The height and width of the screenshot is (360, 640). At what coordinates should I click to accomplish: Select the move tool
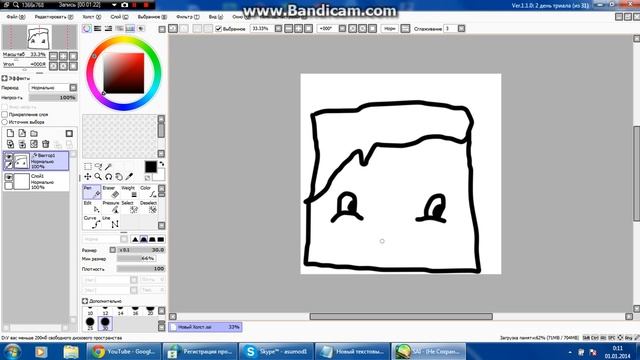(x=88, y=177)
